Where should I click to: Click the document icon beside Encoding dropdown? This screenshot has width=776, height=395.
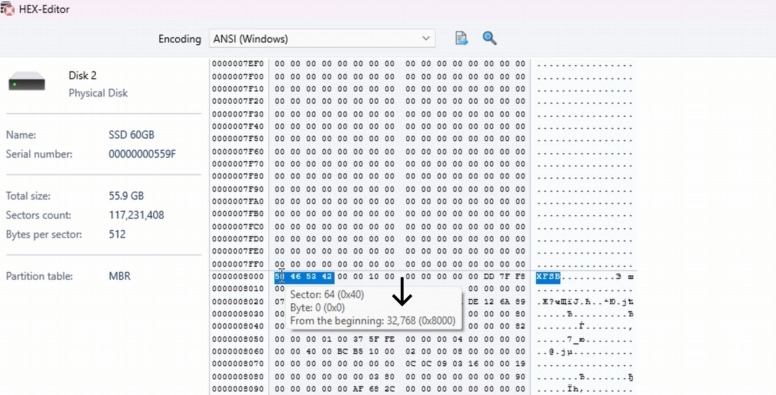coord(461,38)
